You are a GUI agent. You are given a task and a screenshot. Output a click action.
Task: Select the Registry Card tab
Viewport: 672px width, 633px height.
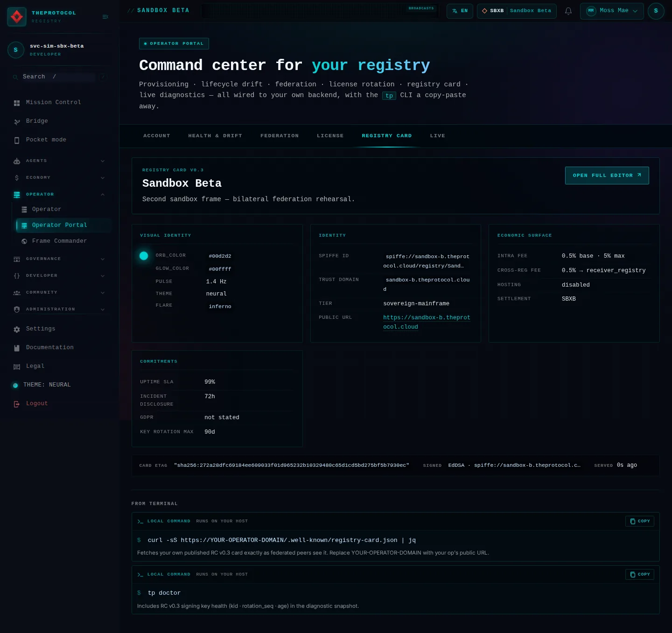(x=387, y=136)
